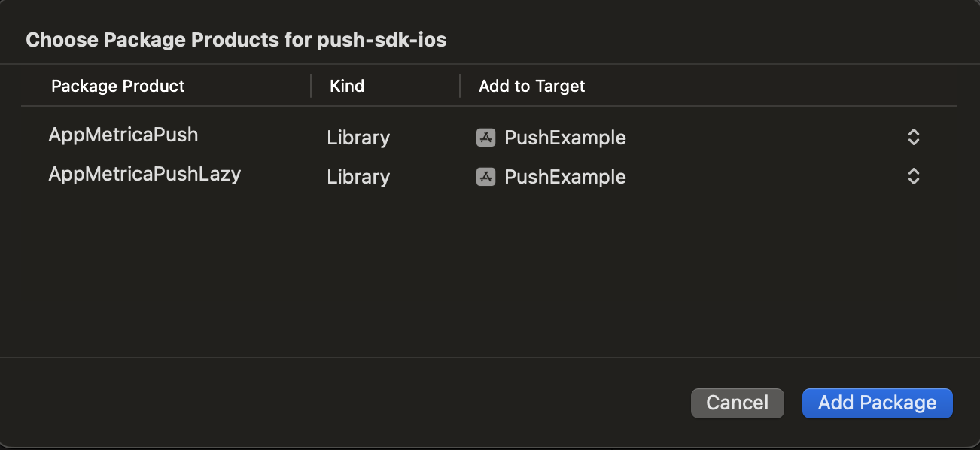The width and height of the screenshot is (980, 450).
Task: Click the Library kind of AppMetricaPushLazy
Action: (x=358, y=177)
